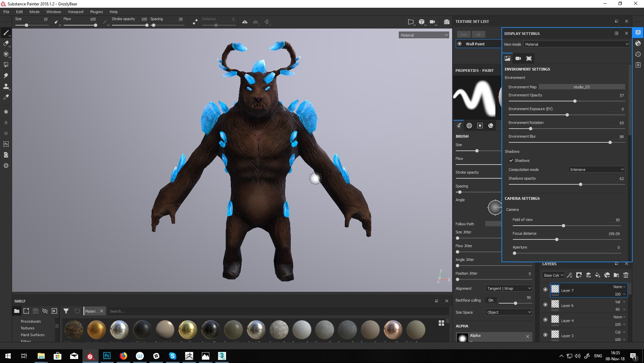The width and height of the screenshot is (644, 363).
Task: Toggle symmetry painting icon
Action: pyautogui.click(x=245, y=22)
